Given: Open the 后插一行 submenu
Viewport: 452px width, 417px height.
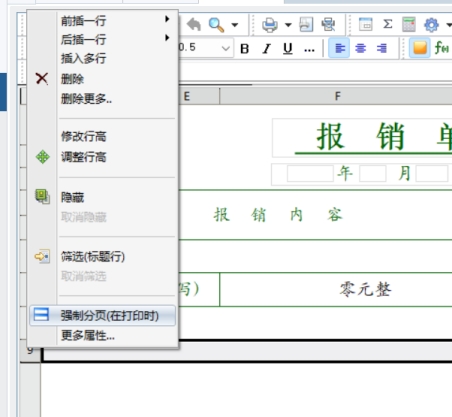Looking at the screenshot, I should (x=102, y=39).
